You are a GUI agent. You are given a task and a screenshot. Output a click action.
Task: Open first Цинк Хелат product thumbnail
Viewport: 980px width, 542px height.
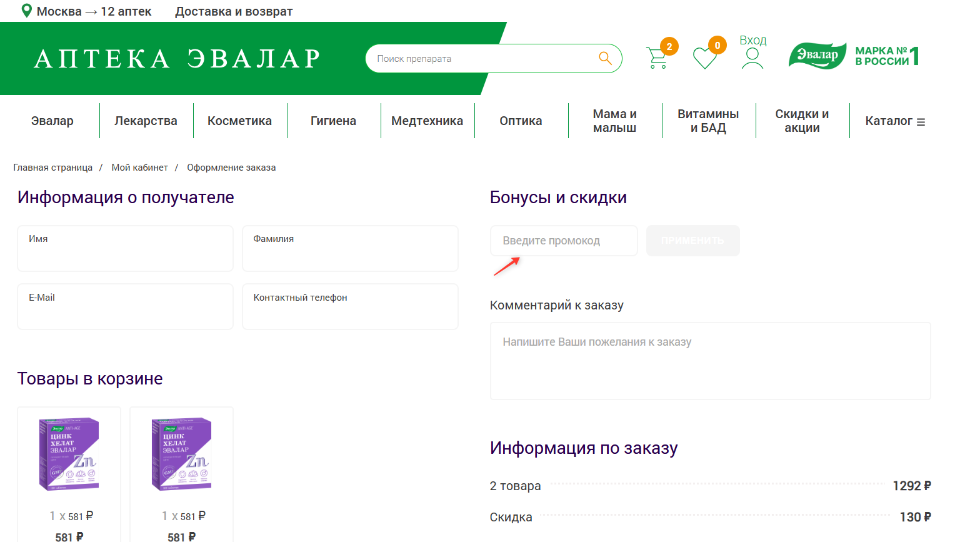point(69,454)
